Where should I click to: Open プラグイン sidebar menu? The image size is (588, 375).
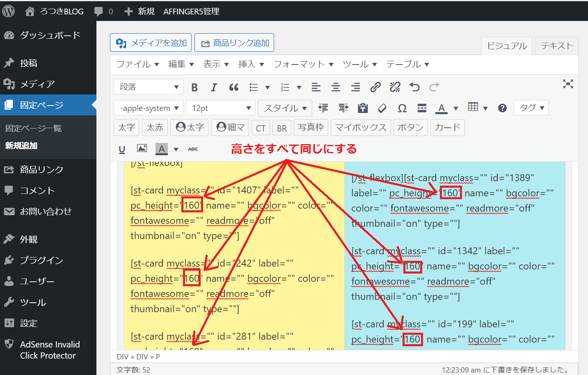(48, 260)
